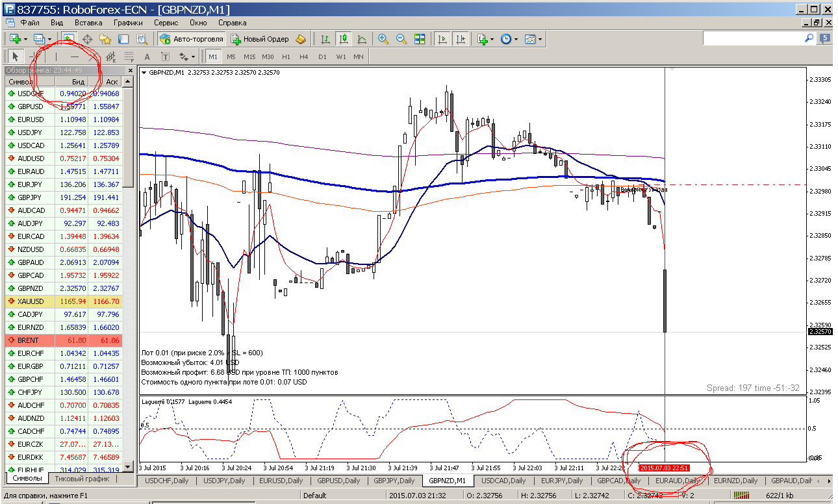
Task: Toggle Chart Shift
Action: (x=461, y=39)
